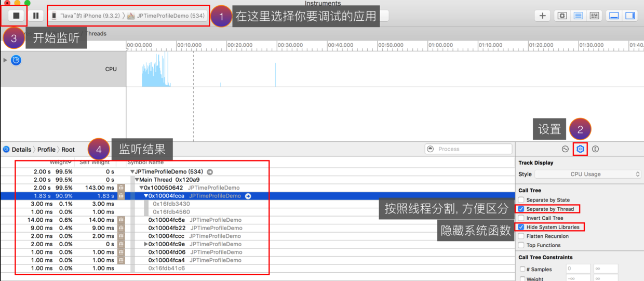This screenshot has height=281, width=644.
Task: Click the 01:00.000 mark on timeline ruler
Action: click(x=441, y=46)
